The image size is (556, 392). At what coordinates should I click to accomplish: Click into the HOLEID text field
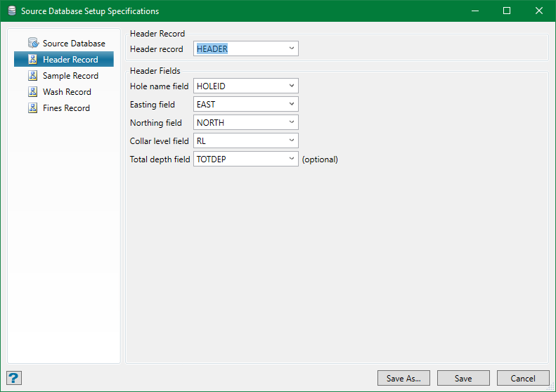click(x=238, y=86)
